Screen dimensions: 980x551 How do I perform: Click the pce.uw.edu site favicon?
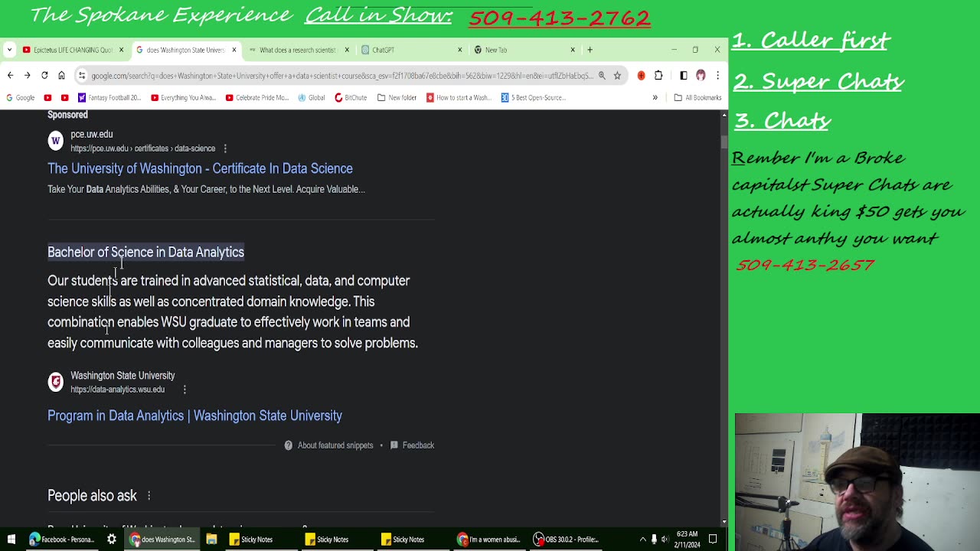coord(55,141)
